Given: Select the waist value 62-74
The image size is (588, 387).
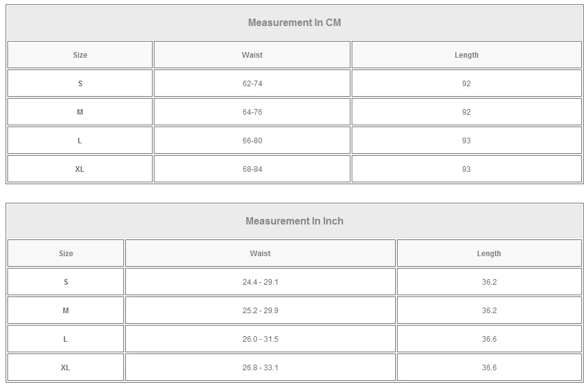Looking at the screenshot, I should point(252,84).
